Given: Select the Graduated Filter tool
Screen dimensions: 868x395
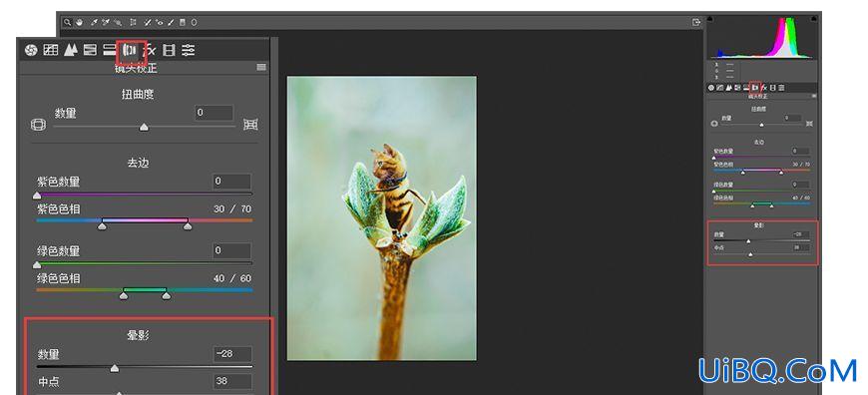Looking at the screenshot, I should (x=183, y=23).
